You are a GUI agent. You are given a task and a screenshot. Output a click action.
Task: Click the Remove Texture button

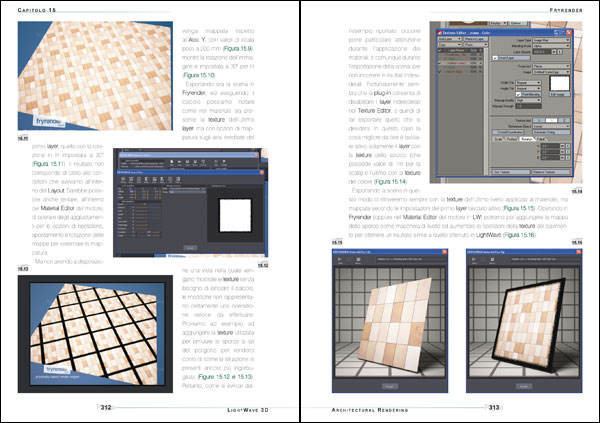551,172
